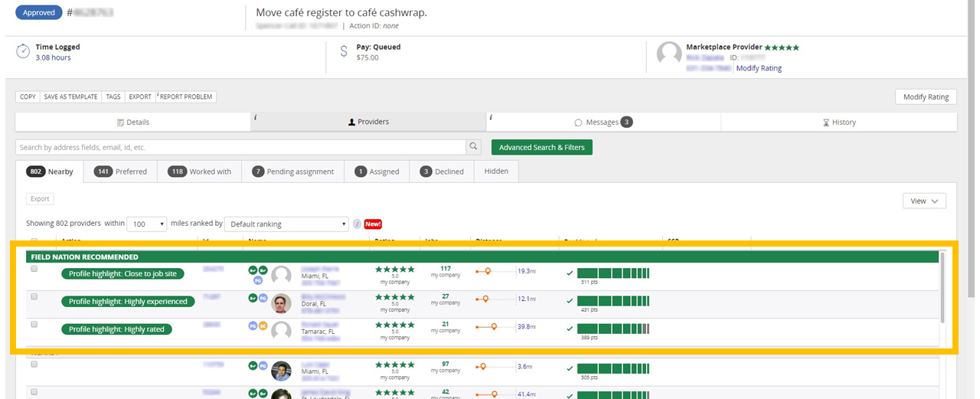Click the info icon next to ranking dropdown
This screenshot has width=980, height=399.
357,224
